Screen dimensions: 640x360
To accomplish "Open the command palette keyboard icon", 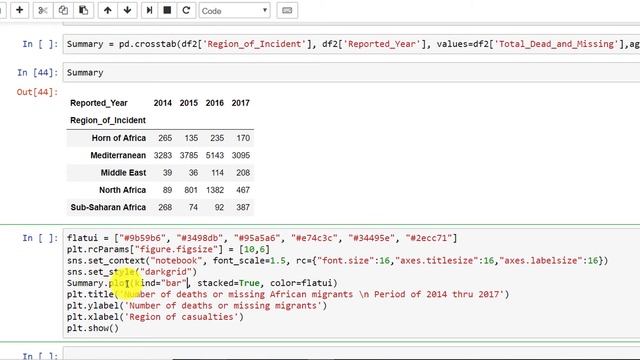I will [x=287, y=11].
